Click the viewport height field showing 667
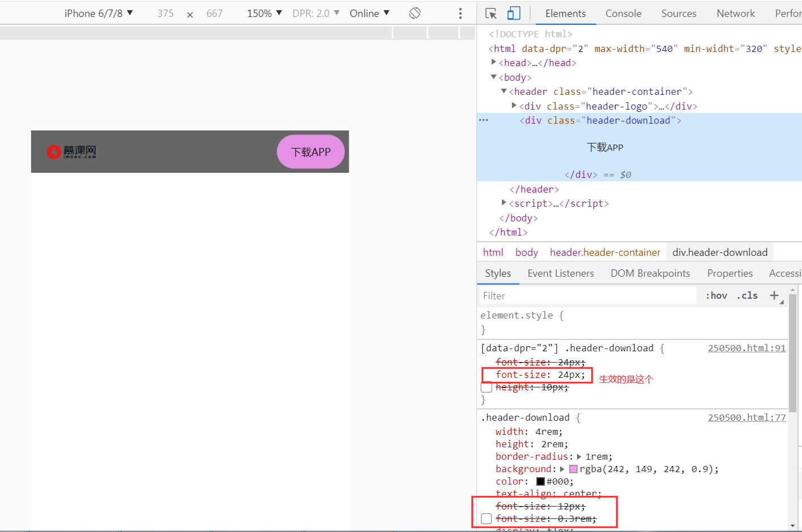This screenshot has height=532, width=802. tap(214, 13)
